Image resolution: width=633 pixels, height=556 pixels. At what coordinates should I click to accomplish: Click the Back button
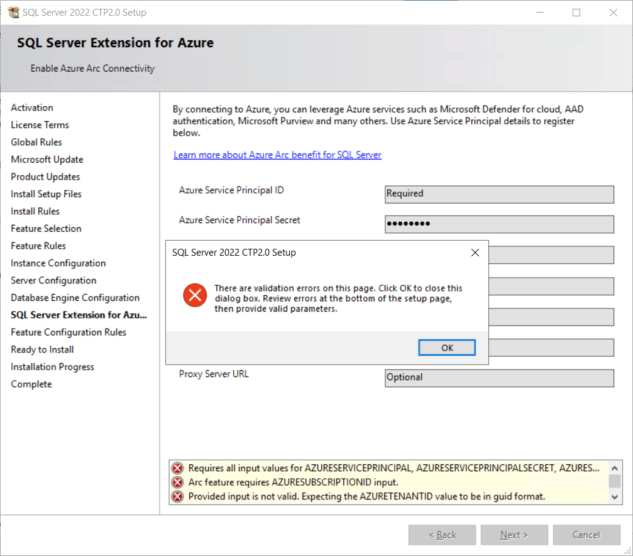click(x=442, y=535)
